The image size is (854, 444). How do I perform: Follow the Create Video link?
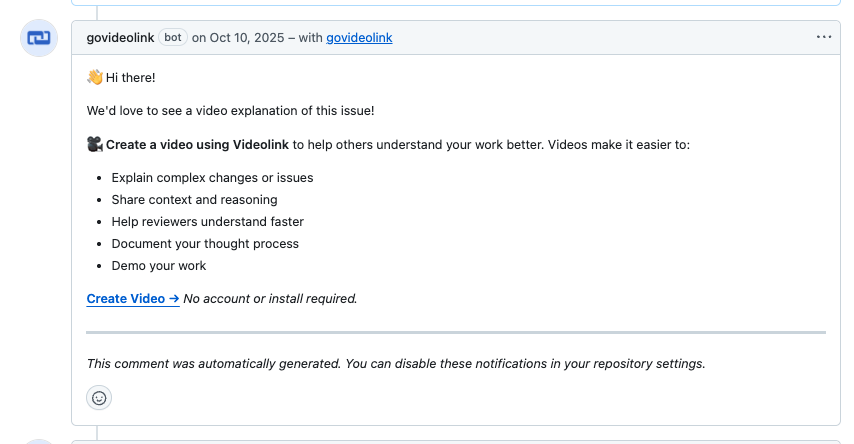(x=132, y=298)
